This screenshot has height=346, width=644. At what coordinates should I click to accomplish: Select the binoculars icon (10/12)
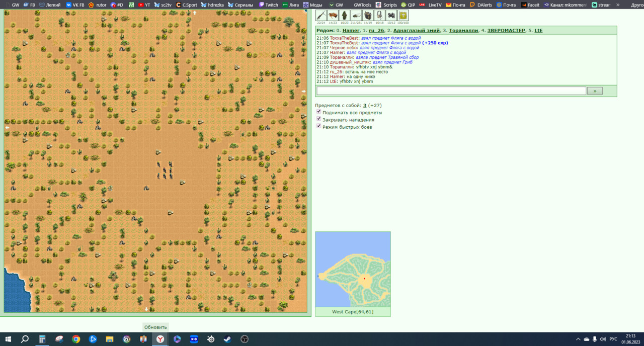point(391,15)
